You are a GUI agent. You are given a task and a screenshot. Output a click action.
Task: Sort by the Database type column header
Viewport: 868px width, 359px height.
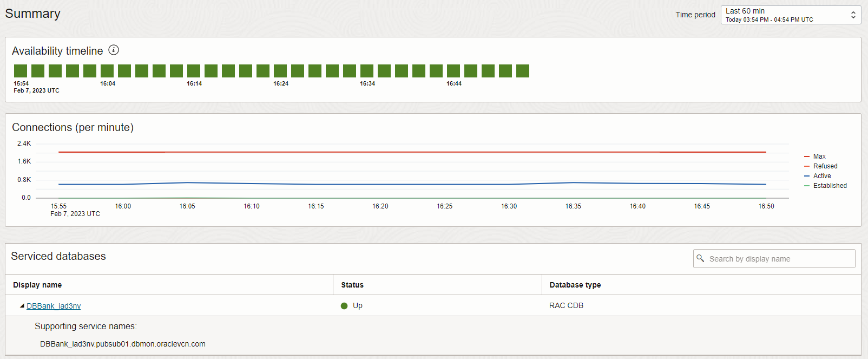pos(575,285)
